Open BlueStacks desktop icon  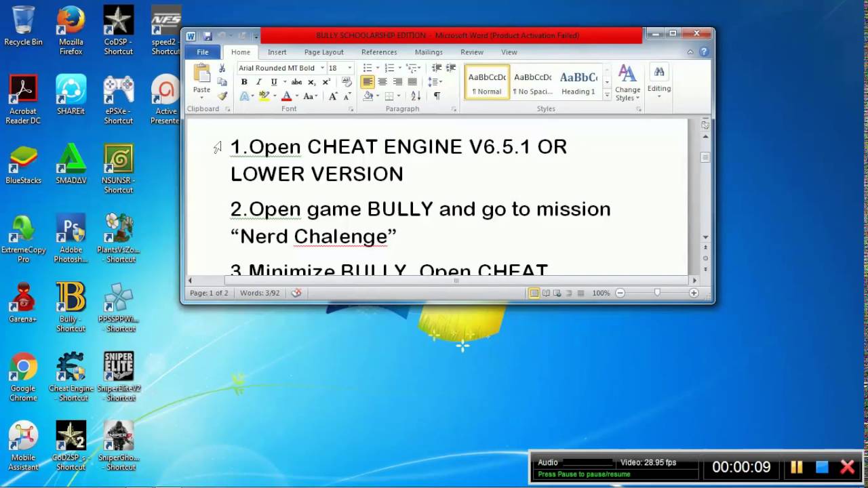[x=23, y=165]
